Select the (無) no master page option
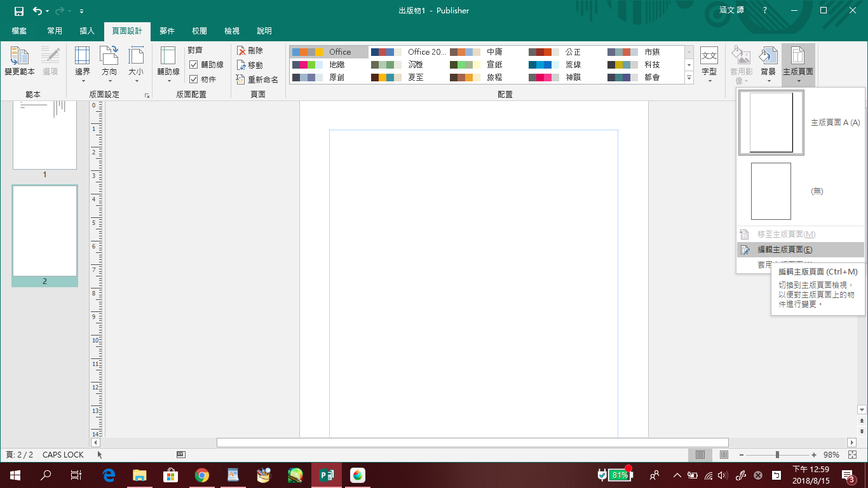This screenshot has height=488, width=868. [x=771, y=191]
